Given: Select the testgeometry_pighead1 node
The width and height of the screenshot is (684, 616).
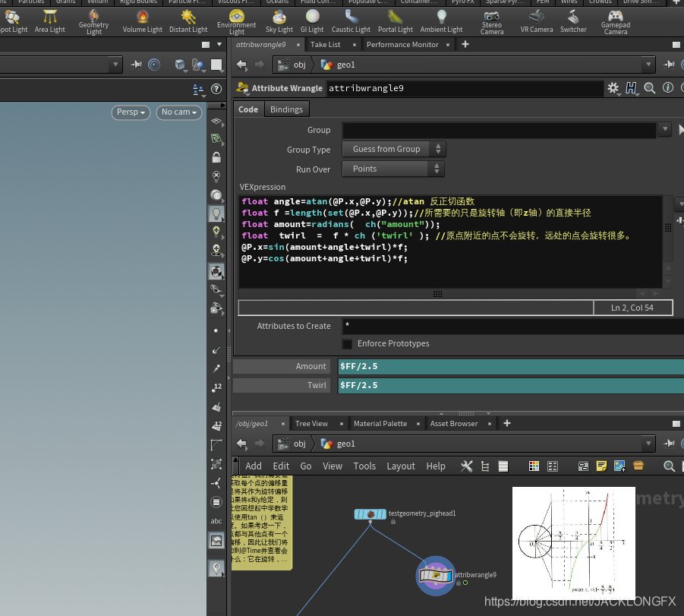Looking at the screenshot, I should 370,514.
